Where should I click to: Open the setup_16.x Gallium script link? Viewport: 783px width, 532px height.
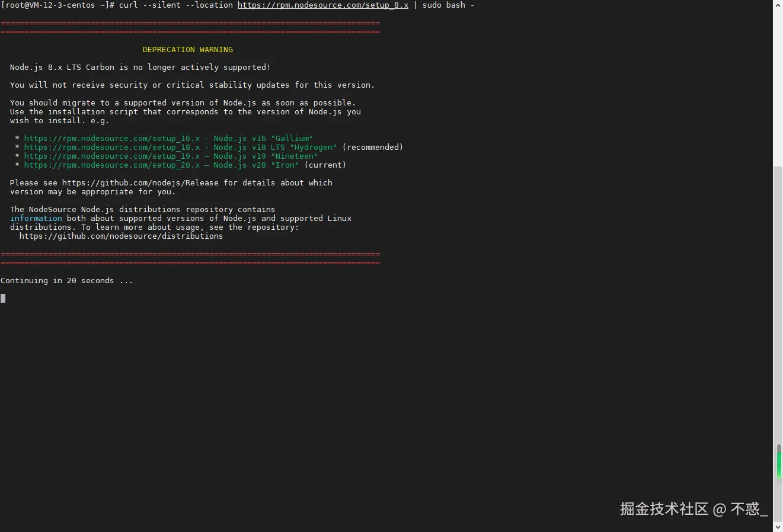tap(112, 138)
